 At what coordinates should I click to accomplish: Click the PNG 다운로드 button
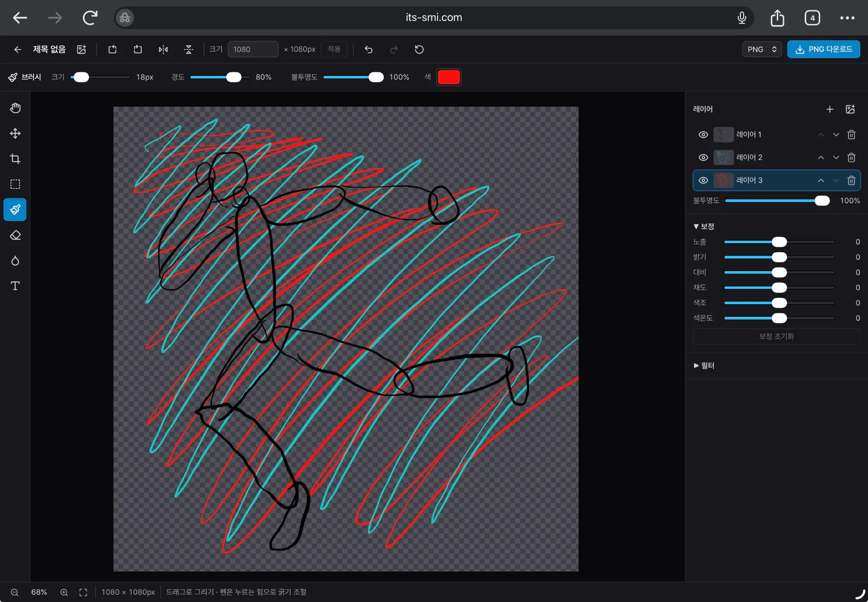tap(824, 49)
